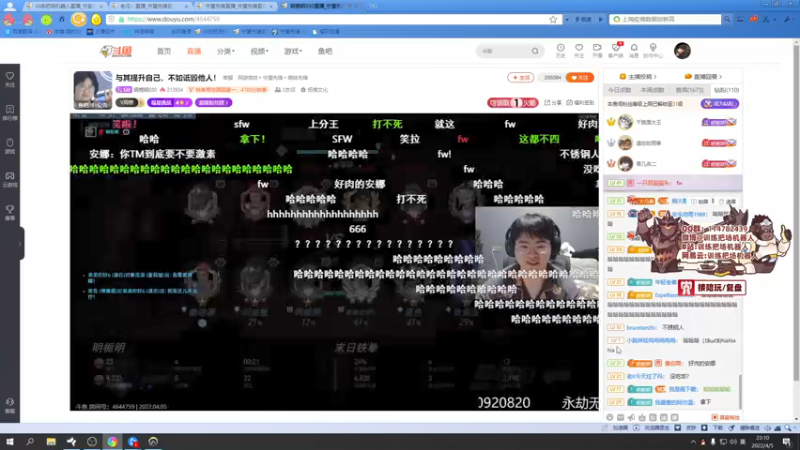The height and width of the screenshot is (450, 800).
Task: Open the left sidebar ranking icon
Action: 10,112
